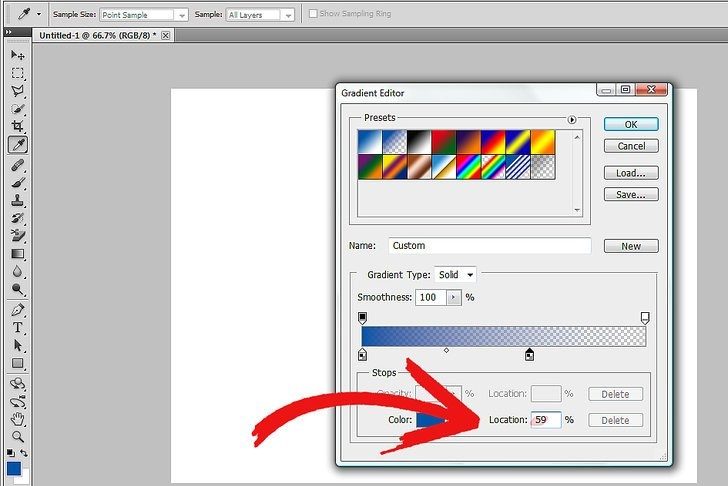Click the color Location input field
Image resolution: width=728 pixels, height=486 pixels.
545,421
